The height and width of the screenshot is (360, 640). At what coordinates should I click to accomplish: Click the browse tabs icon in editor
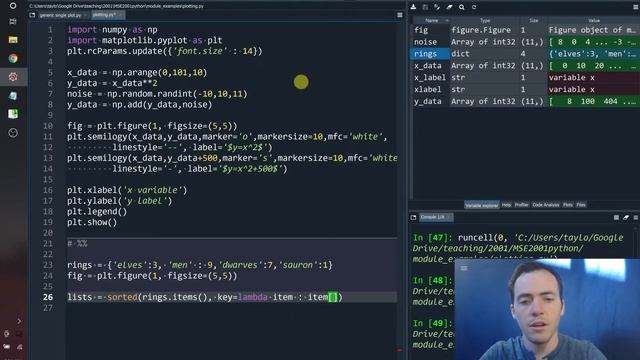32,15
